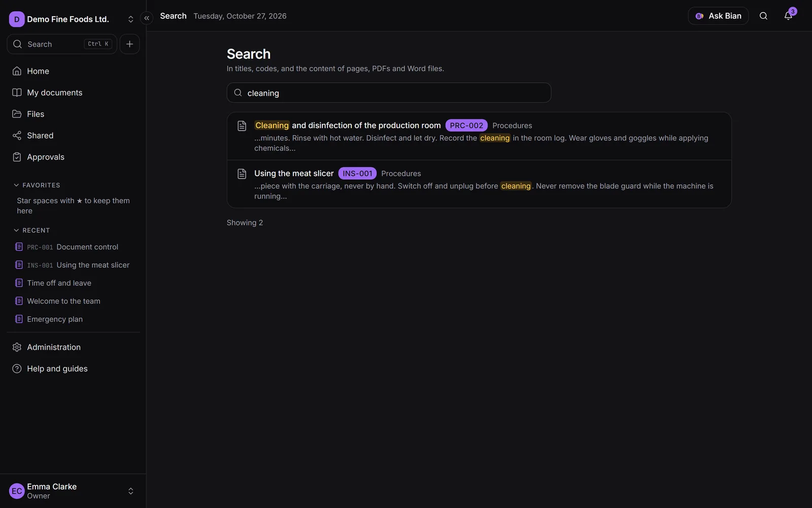Open the sidebar Search box
This screenshot has height=508, width=812.
tap(62, 44)
